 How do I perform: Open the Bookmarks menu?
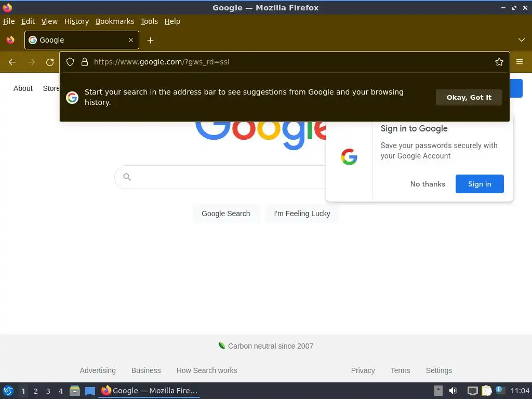click(x=115, y=21)
